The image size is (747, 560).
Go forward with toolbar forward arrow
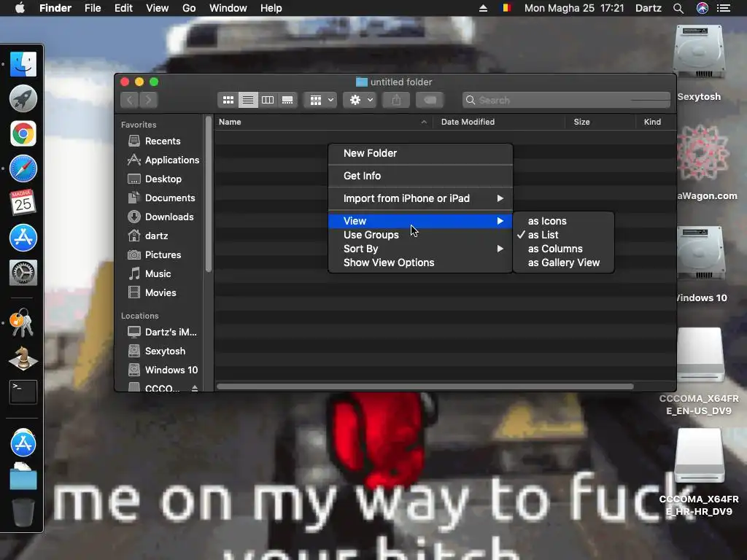click(x=149, y=100)
